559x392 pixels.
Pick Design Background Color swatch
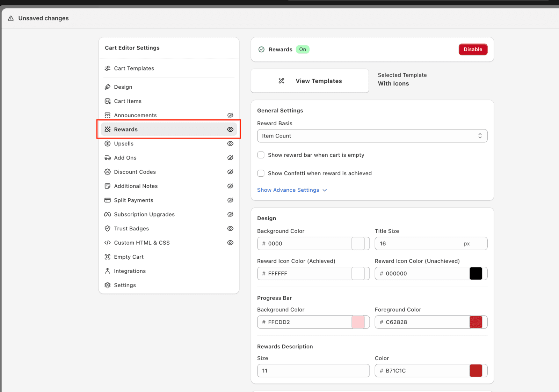[358, 244]
